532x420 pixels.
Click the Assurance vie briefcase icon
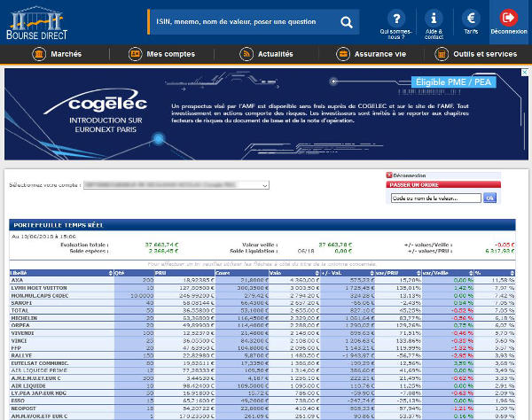[342, 54]
